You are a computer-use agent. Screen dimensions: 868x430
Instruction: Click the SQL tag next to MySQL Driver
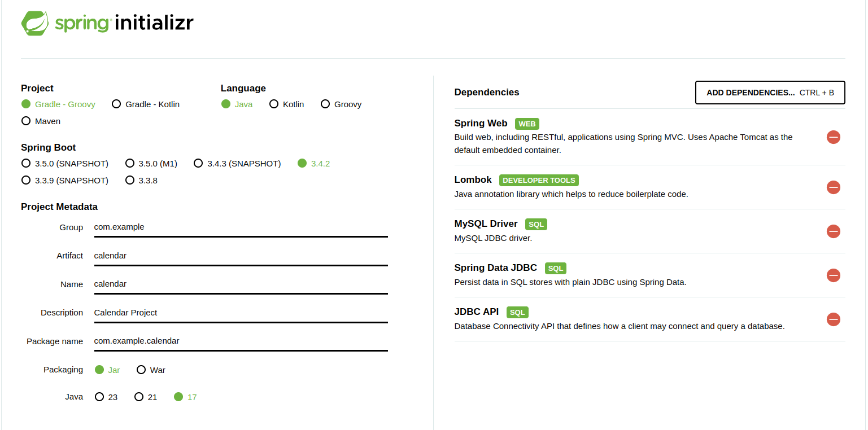[536, 224]
